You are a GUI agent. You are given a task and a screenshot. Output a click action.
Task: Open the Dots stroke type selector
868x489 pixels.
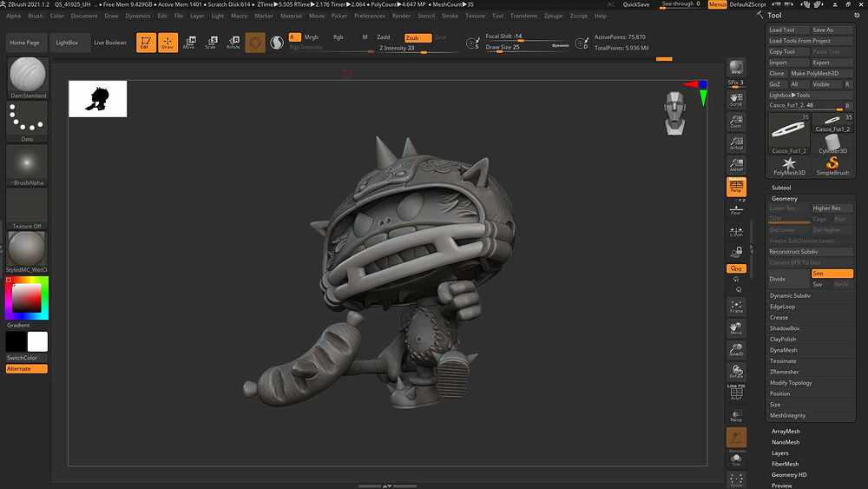pyautogui.click(x=27, y=121)
